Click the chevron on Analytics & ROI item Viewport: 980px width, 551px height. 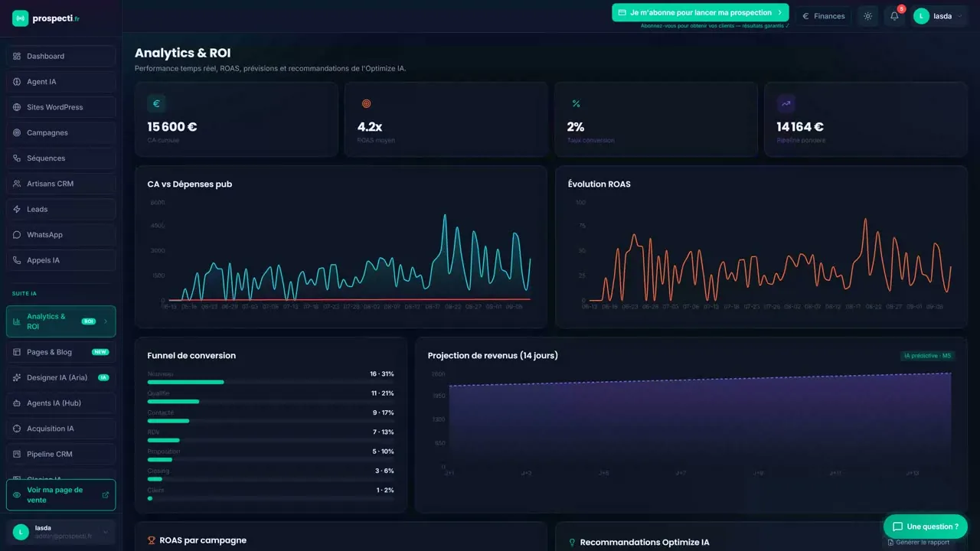click(x=106, y=321)
